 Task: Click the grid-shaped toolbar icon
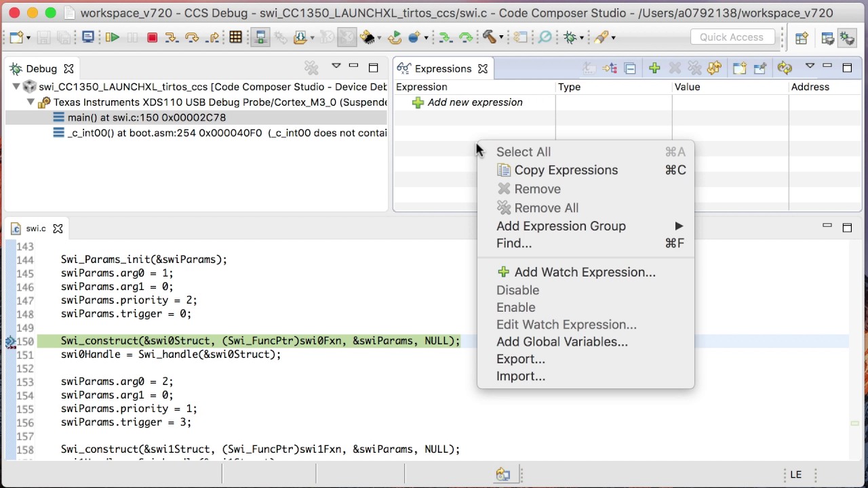pyautogui.click(x=235, y=37)
